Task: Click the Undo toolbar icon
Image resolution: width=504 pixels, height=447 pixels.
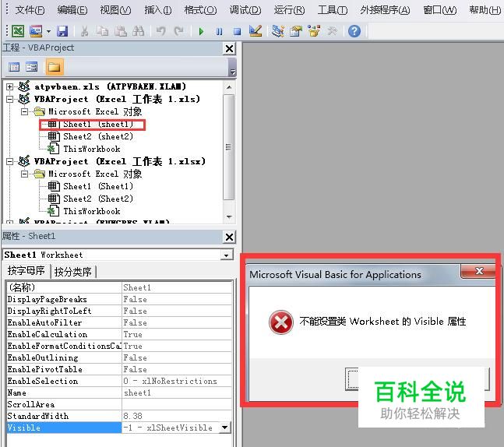Action: [x=160, y=31]
